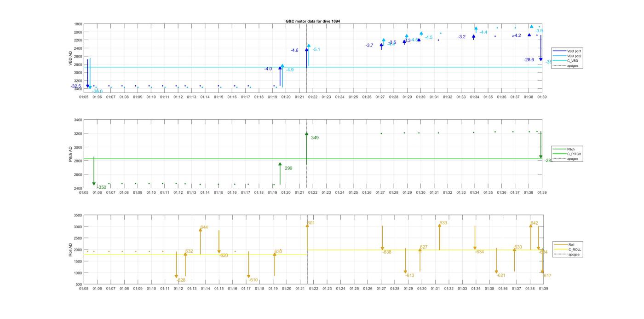Click the title "G&C motor data for dive 1094"
This screenshot has height=319, width=644.
313,21
